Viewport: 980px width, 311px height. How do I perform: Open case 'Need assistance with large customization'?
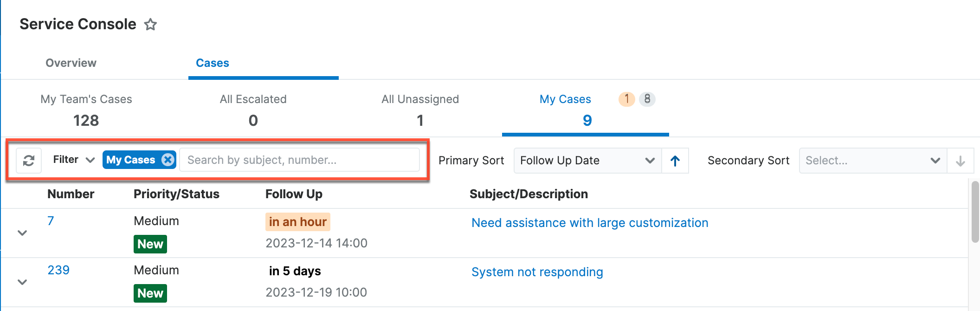pyautogui.click(x=590, y=223)
